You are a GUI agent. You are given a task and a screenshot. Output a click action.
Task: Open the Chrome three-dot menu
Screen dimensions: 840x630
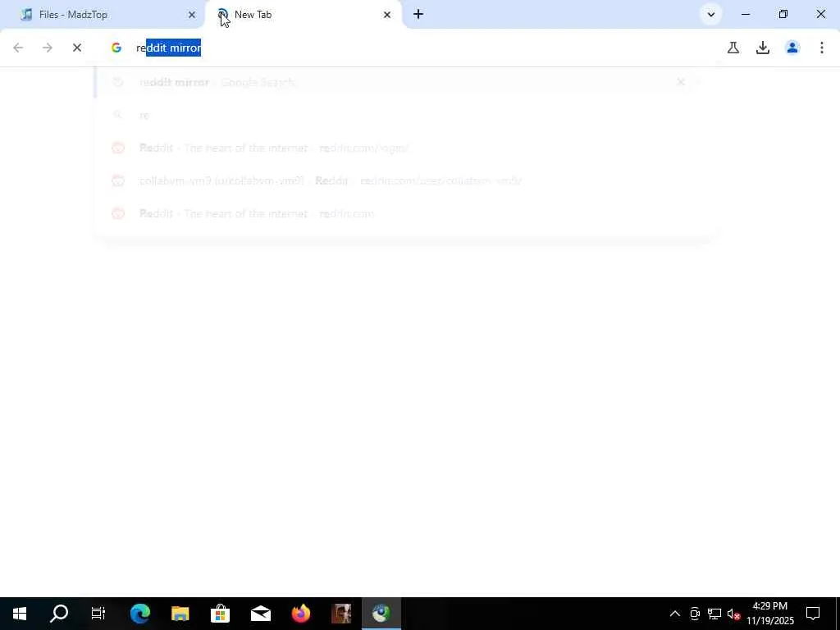[x=822, y=48]
